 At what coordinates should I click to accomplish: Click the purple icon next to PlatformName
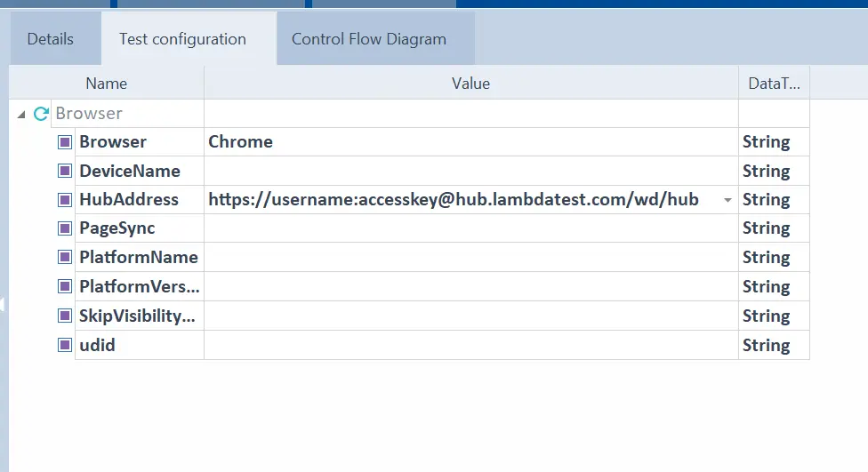pos(65,258)
